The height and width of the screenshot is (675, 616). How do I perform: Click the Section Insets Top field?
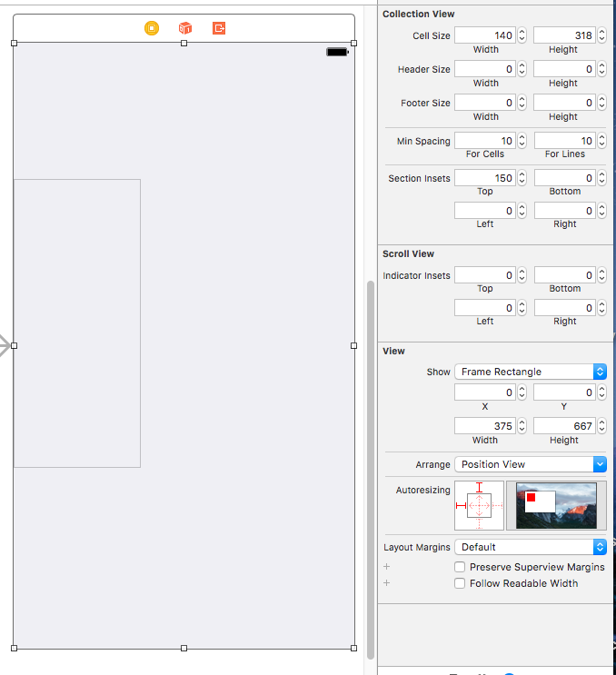pyautogui.click(x=484, y=178)
